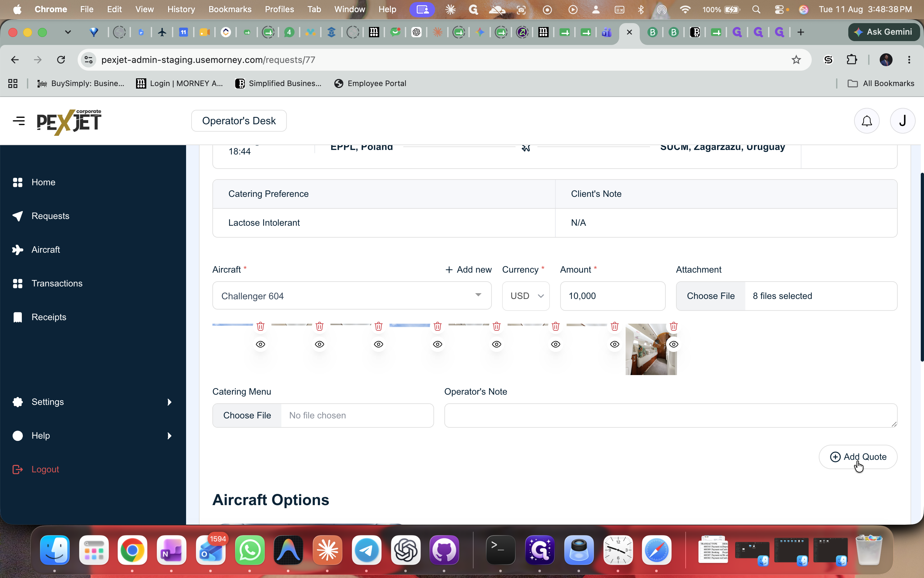Viewport: 924px width, 578px height.
Task: Click the hamburger menu icon beside PexJet logo
Action: tap(19, 121)
